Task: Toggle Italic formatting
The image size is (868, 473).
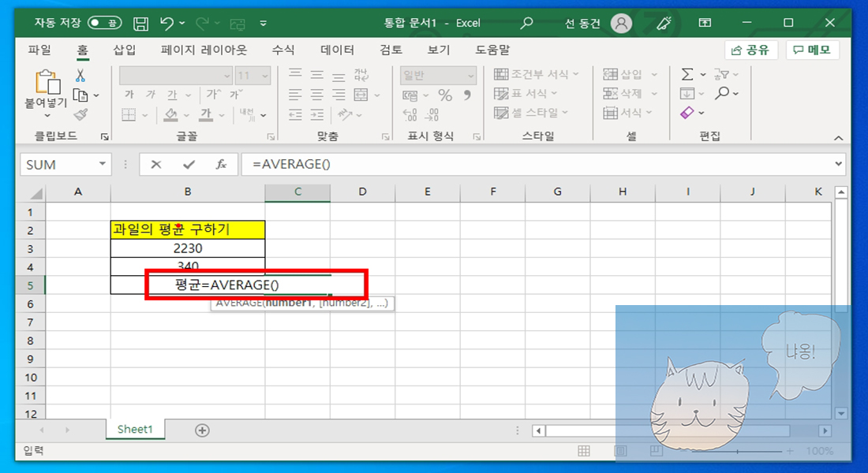Action: (151, 95)
